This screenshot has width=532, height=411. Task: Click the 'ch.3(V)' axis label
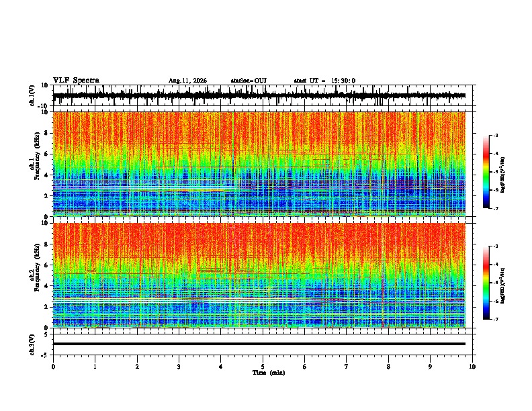click(x=32, y=345)
